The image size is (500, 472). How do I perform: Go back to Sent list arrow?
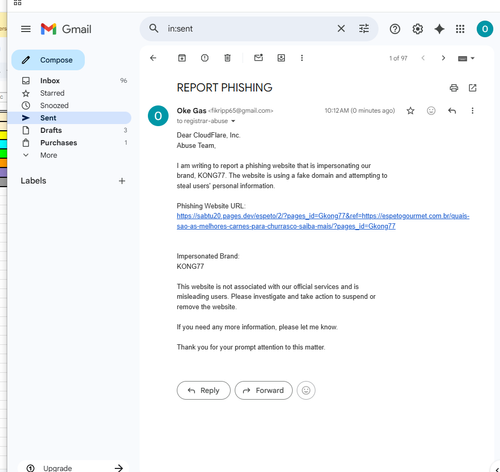pyautogui.click(x=153, y=58)
